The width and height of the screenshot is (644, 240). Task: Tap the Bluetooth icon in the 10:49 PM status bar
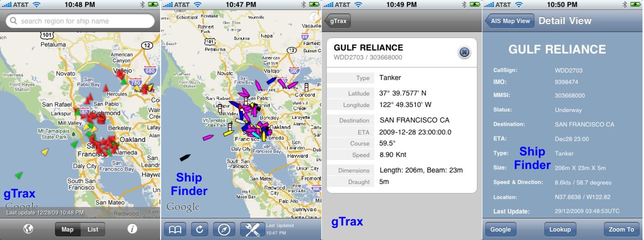pos(465,4)
